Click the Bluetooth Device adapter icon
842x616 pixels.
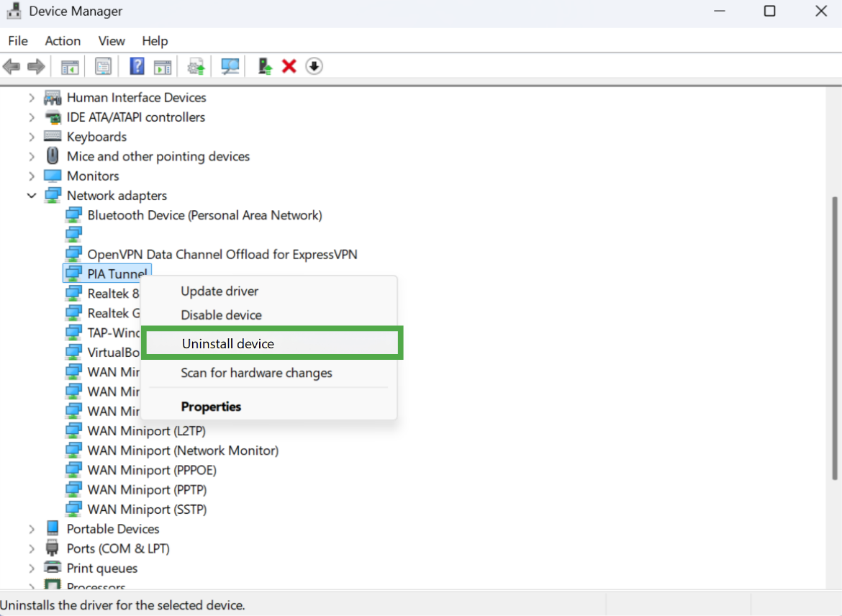tap(73, 215)
